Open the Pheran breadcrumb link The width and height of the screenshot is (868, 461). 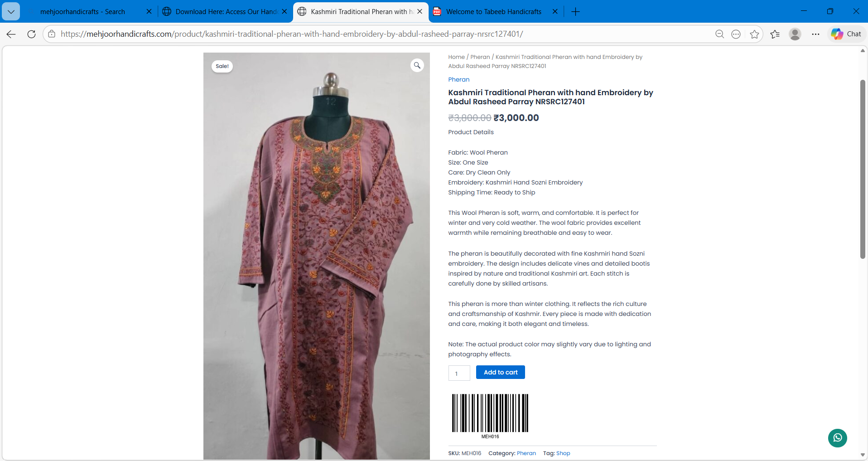(480, 57)
